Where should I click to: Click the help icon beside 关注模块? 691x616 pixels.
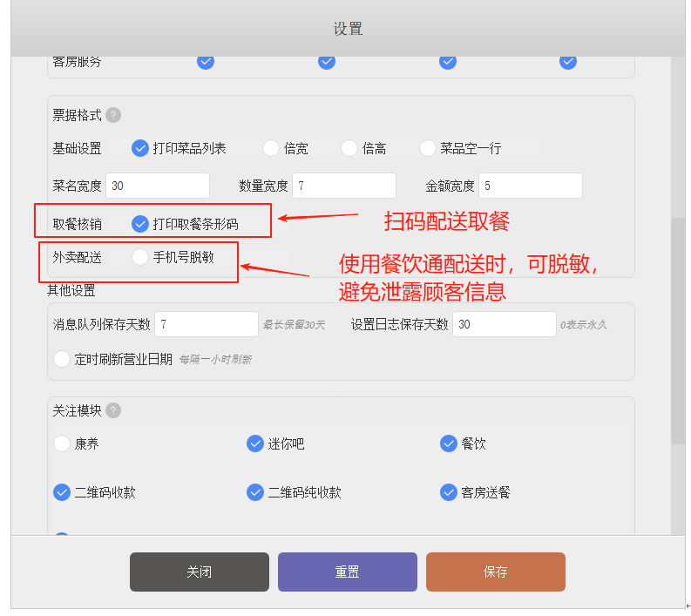(114, 410)
